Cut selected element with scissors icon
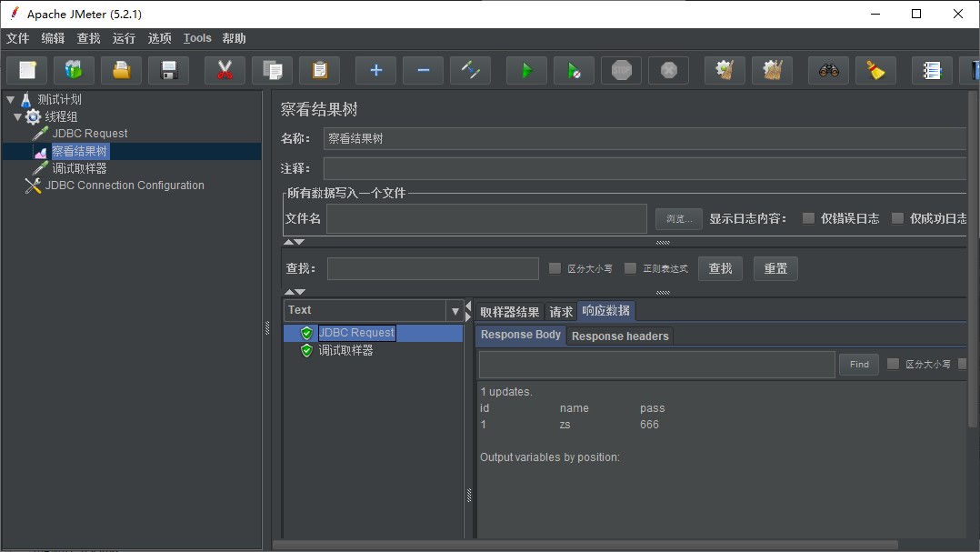Screen dimensions: 980x552 pyautogui.click(x=225, y=70)
